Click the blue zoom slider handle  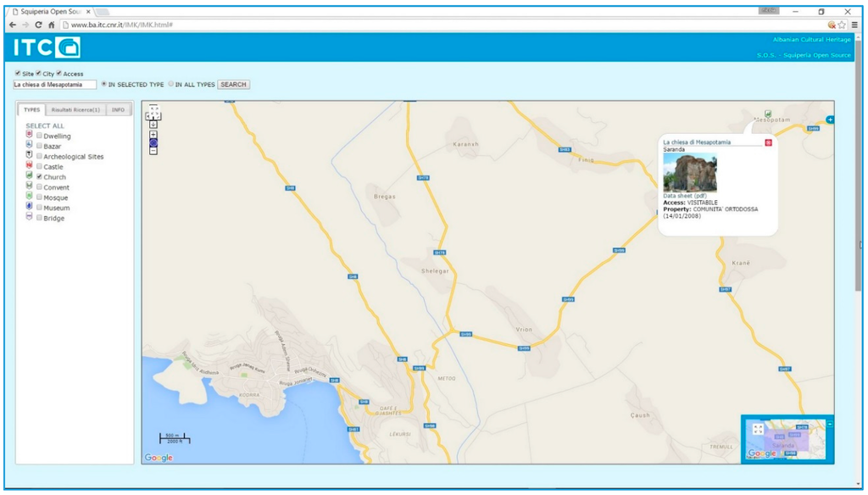click(153, 143)
